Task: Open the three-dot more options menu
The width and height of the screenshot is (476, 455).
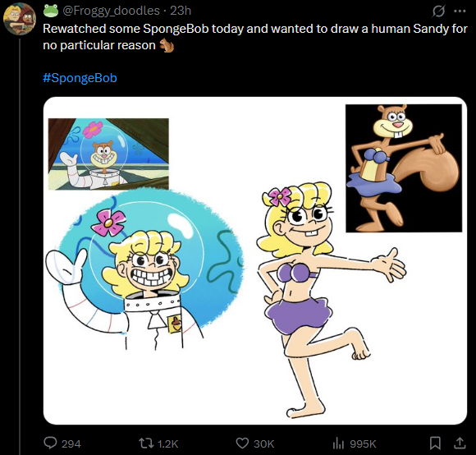Action: (x=460, y=11)
